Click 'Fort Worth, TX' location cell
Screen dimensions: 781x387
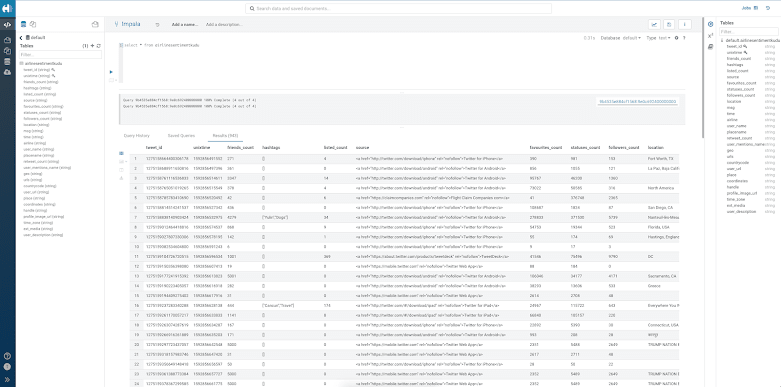click(660, 158)
